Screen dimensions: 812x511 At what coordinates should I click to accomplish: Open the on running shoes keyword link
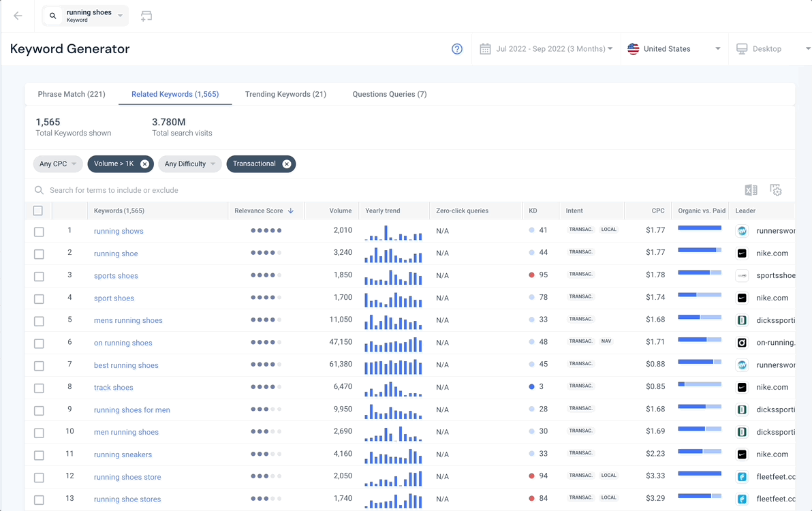point(123,343)
